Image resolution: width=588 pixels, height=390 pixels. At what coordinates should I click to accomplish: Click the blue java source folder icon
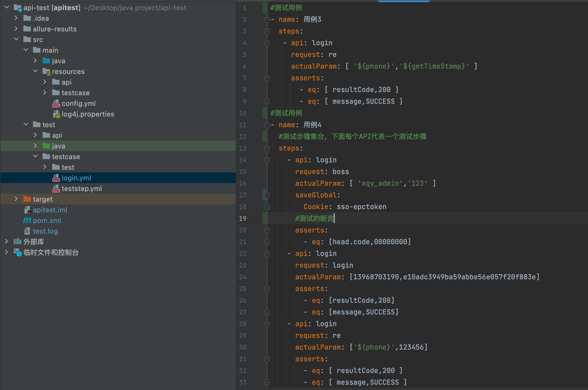tap(46, 61)
